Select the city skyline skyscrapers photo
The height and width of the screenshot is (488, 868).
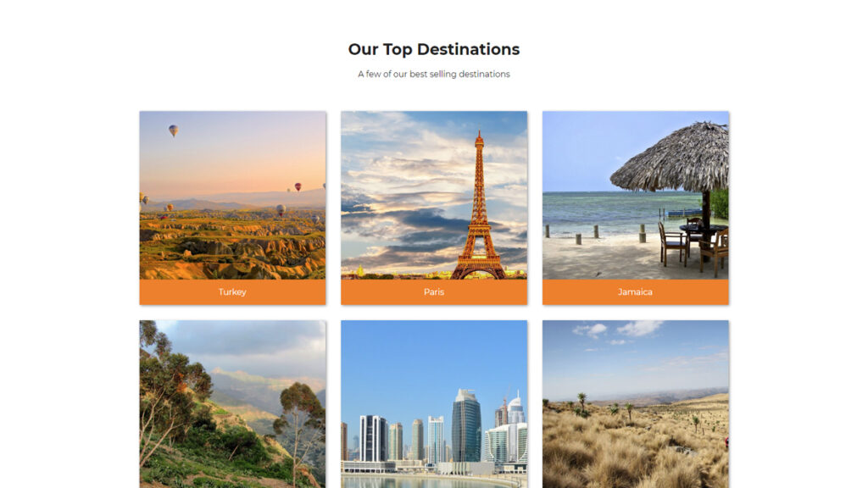[434, 404]
